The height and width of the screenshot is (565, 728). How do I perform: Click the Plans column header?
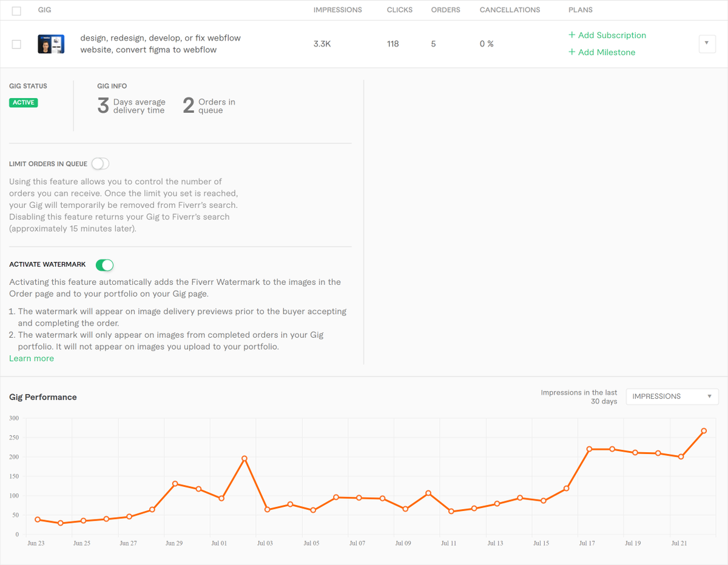581,10
